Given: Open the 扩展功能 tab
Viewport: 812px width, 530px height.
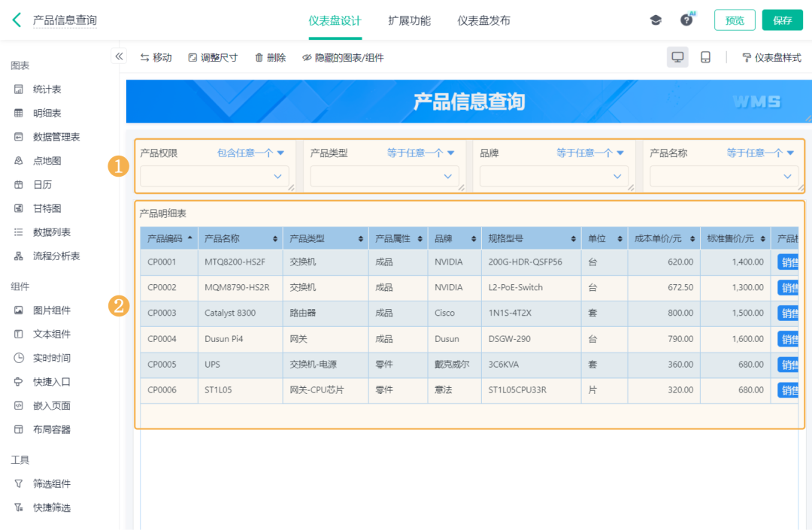Looking at the screenshot, I should 409,21.
